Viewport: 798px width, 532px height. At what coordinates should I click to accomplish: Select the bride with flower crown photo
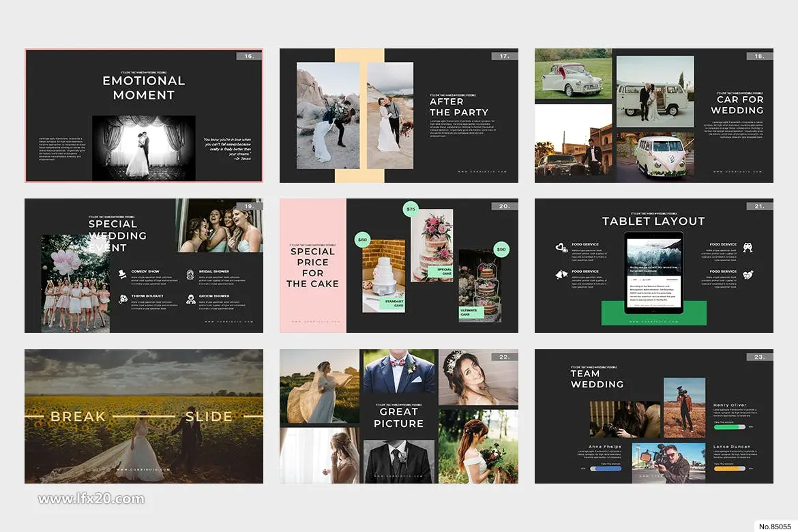478,377
